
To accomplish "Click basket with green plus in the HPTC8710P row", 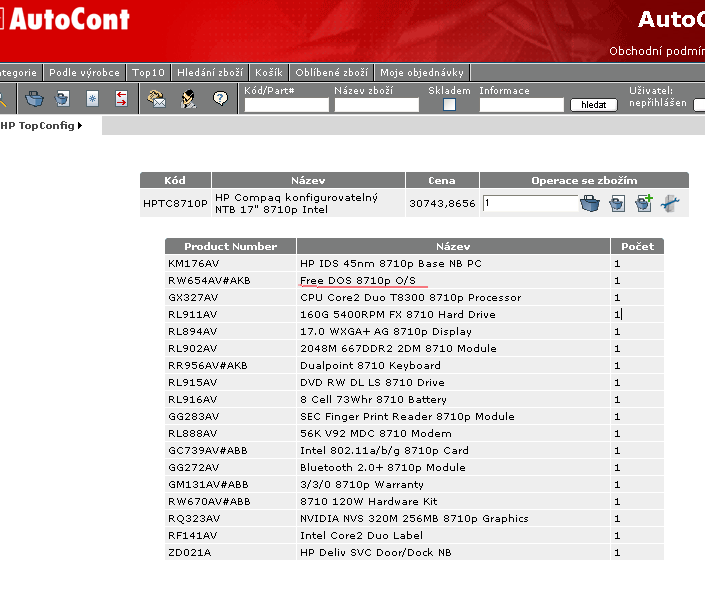I will [644, 203].
